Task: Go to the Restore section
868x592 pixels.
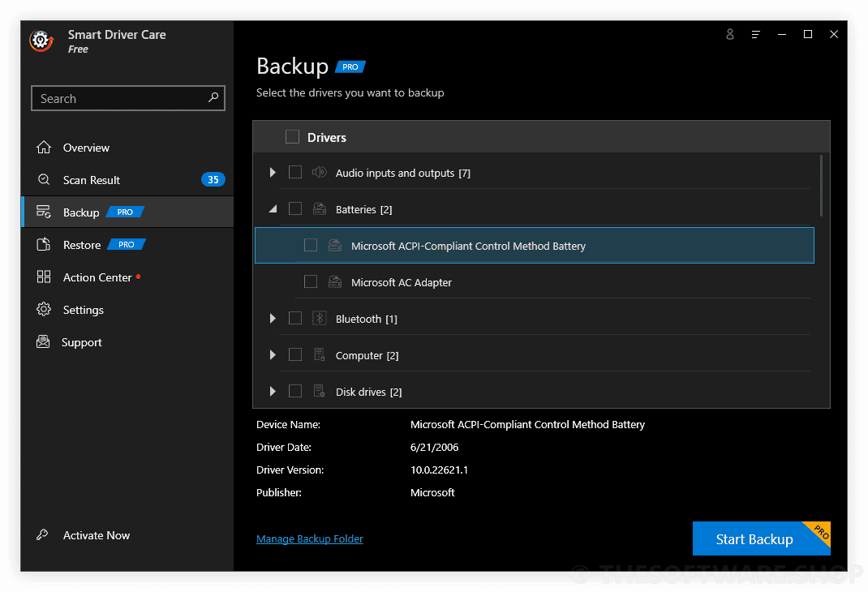Action: pyautogui.click(x=127, y=245)
